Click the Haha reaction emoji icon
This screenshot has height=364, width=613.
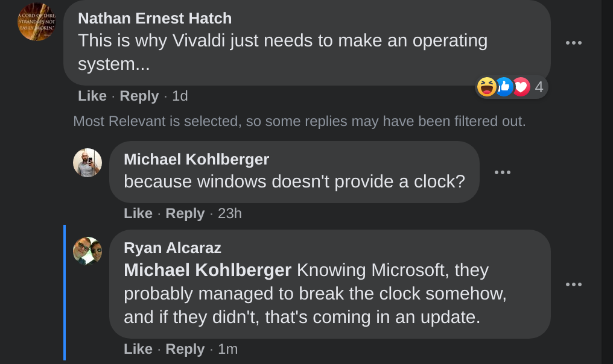(x=486, y=87)
